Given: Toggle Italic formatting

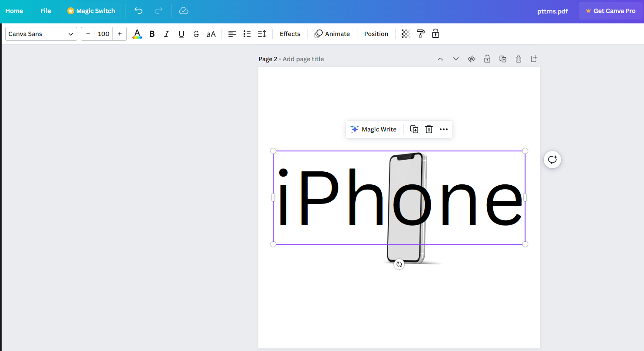Looking at the screenshot, I should (166, 34).
